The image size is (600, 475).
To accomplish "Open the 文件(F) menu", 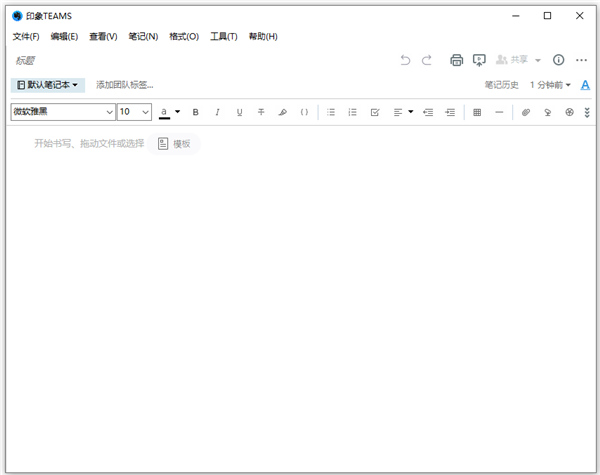I will click(x=26, y=36).
